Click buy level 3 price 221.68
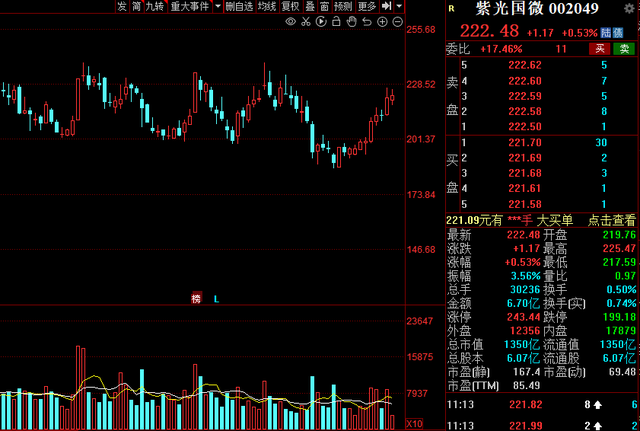 click(524, 173)
